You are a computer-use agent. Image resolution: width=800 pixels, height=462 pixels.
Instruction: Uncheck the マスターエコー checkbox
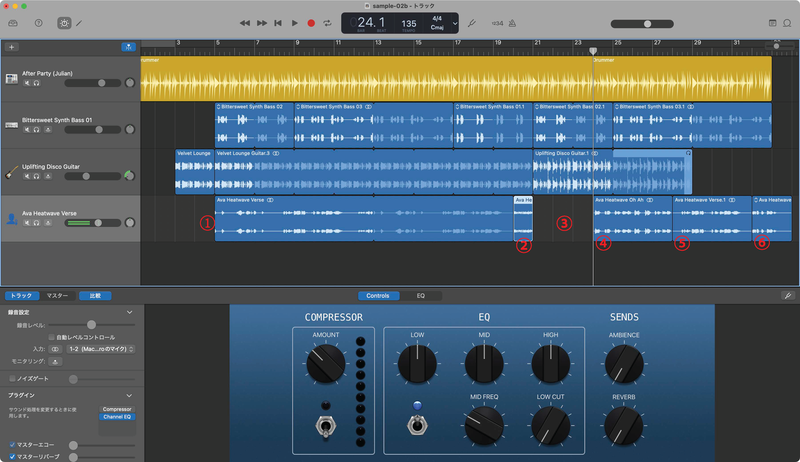[x=11, y=443]
